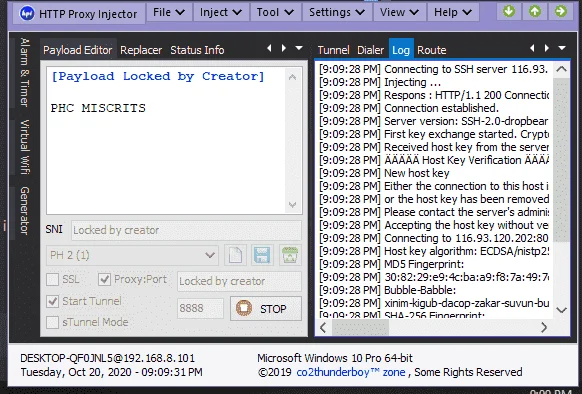This screenshot has height=394, width=582.
Task: Toggle the sTunnel Mode checkbox
Action: (52, 322)
